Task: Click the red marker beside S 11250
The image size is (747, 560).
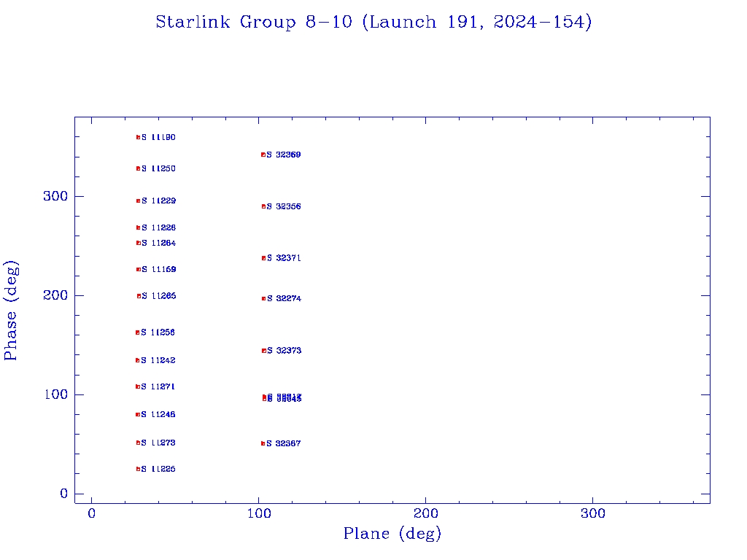Action: click(138, 168)
